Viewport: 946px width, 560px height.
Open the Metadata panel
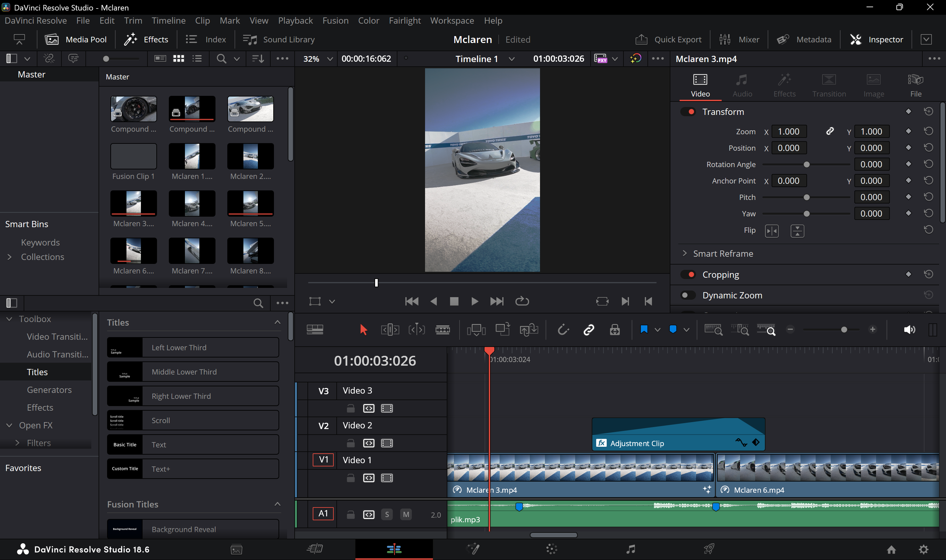pos(804,39)
